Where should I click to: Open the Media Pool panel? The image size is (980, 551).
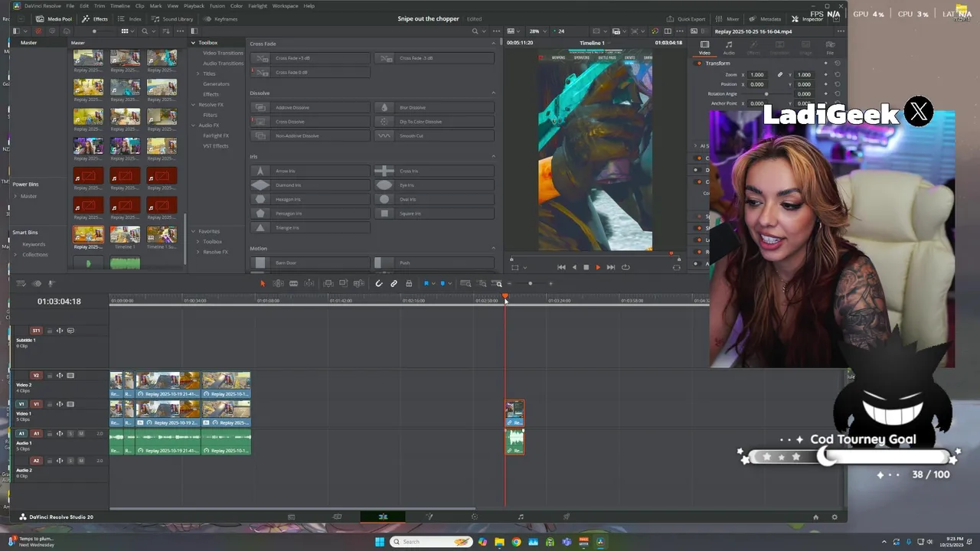click(54, 19)
